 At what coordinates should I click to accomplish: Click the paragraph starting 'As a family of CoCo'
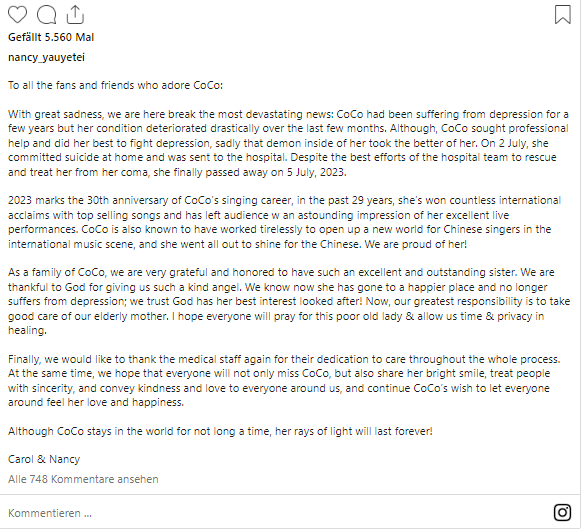pyautogui.click(x=289, y=301)
